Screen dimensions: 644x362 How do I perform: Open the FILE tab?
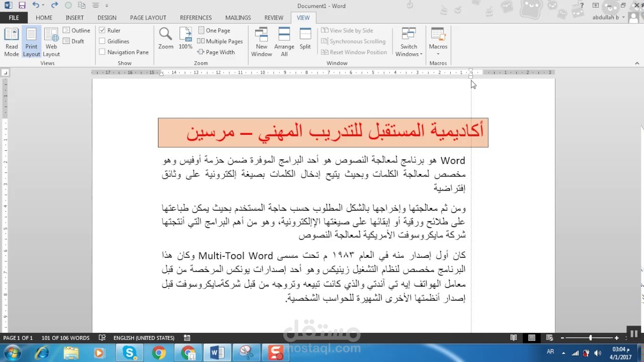click(14, 18)
